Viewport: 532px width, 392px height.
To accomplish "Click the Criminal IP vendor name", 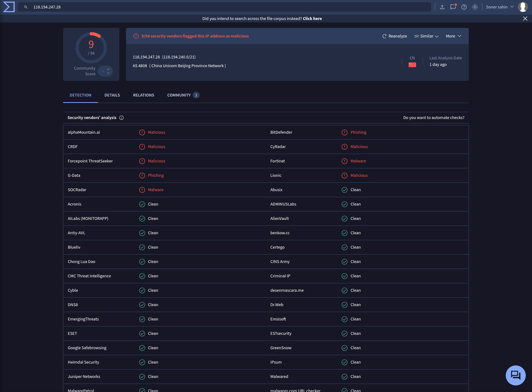I will point(280,276).
